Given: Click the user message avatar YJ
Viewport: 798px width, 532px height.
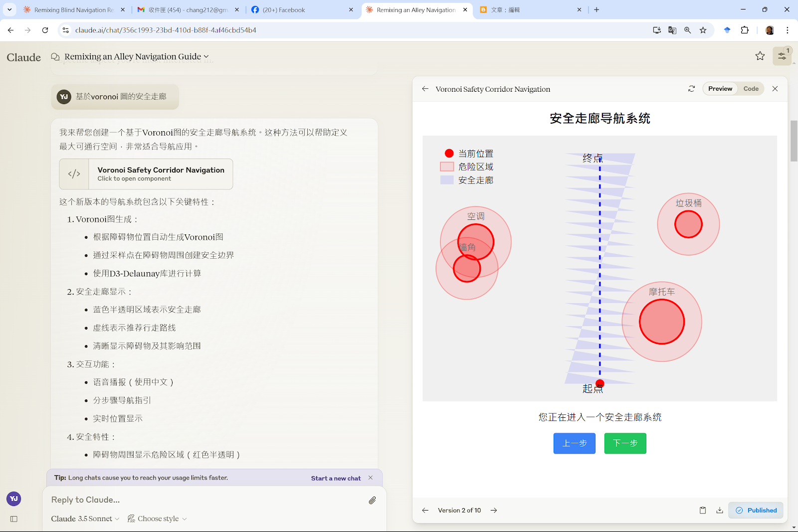Looking at the screenshot, I should click(x=64, y=97).
